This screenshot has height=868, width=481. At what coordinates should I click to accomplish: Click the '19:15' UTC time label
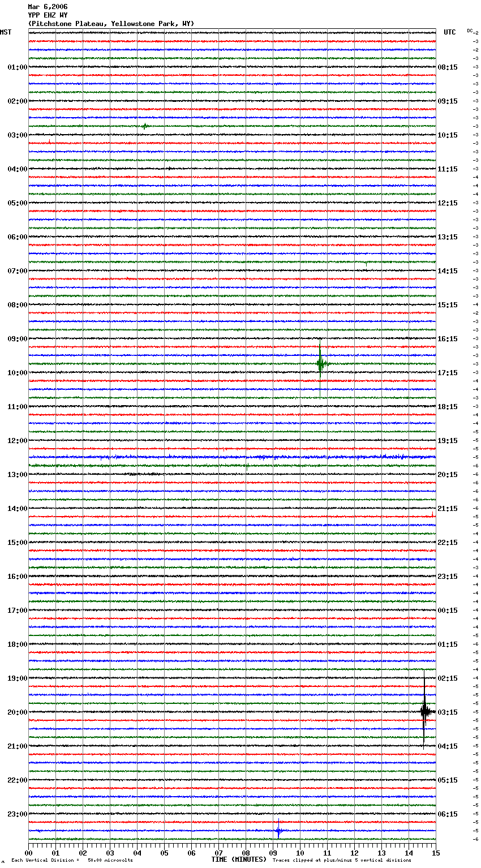click(448, 441)
